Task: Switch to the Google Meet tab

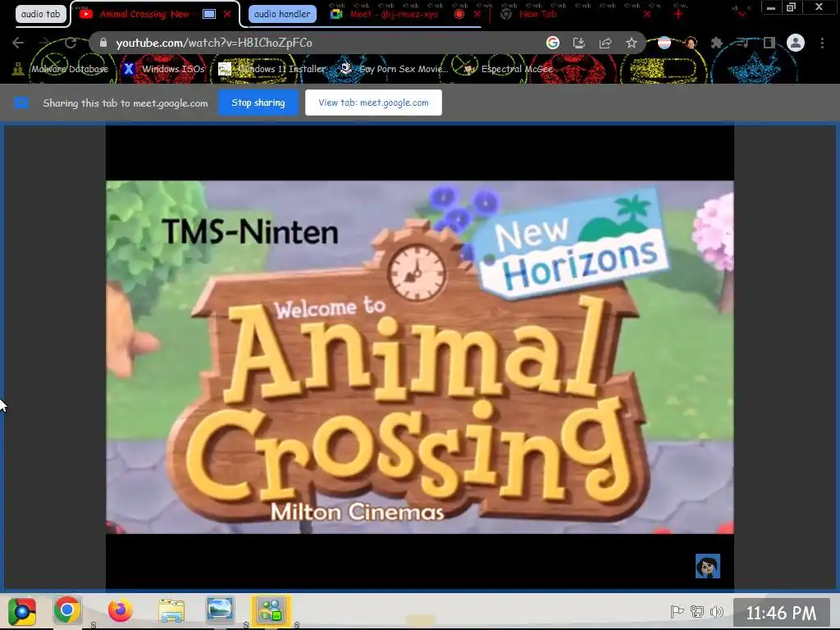Action: (x=394, y=14)
